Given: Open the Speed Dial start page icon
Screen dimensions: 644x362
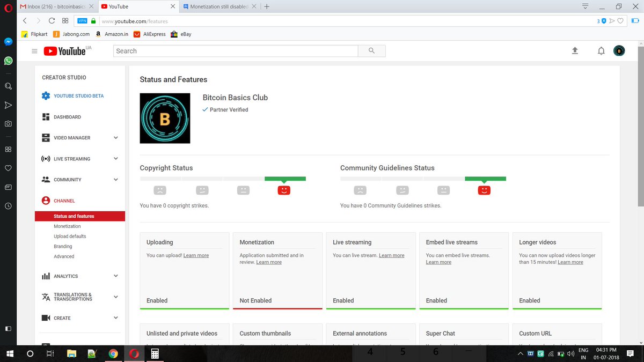Looking at the screenshot, I should tap(65, 21).
